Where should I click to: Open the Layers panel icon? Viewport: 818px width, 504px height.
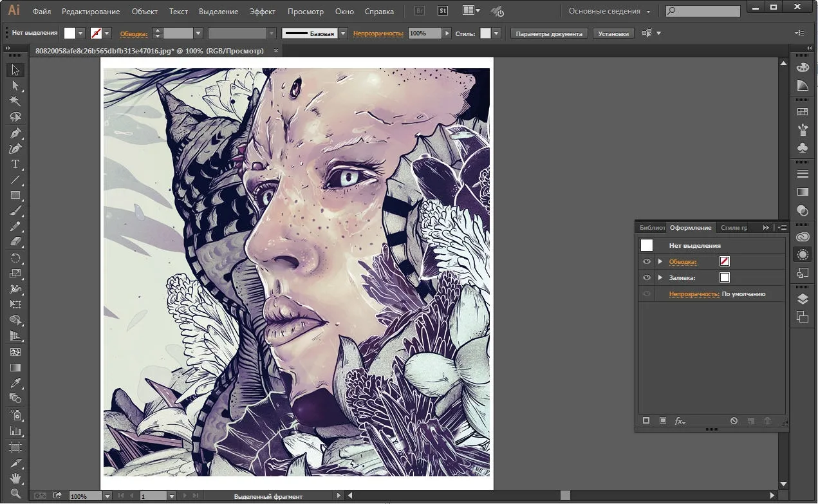tap(803, 299)
